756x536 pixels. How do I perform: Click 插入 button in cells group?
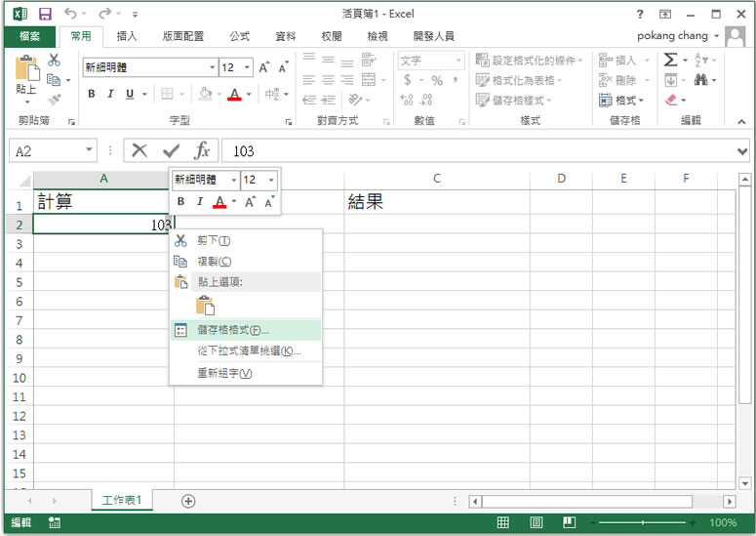tap(624, 61)
